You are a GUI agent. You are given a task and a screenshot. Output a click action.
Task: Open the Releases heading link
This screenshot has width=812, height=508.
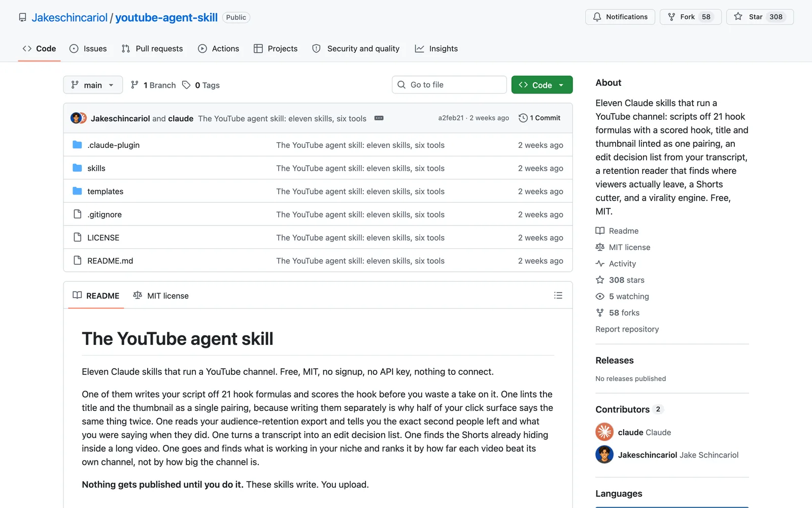[x=615, y=360]
